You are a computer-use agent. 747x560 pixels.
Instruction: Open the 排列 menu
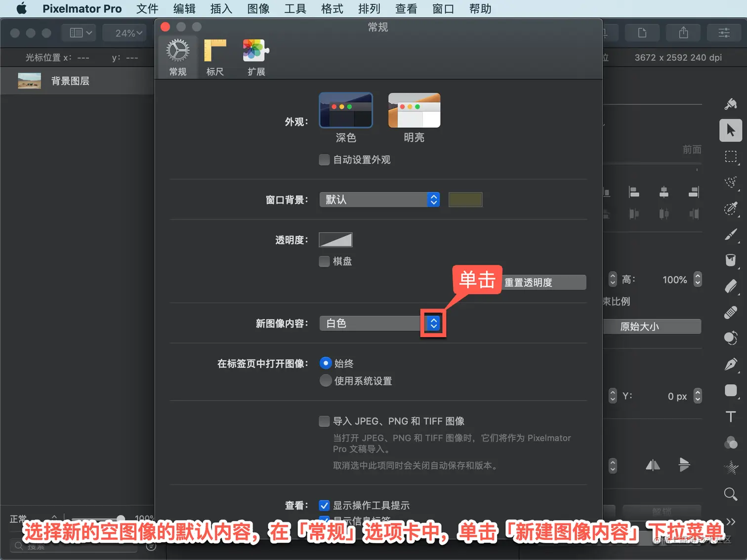point(369,8)
